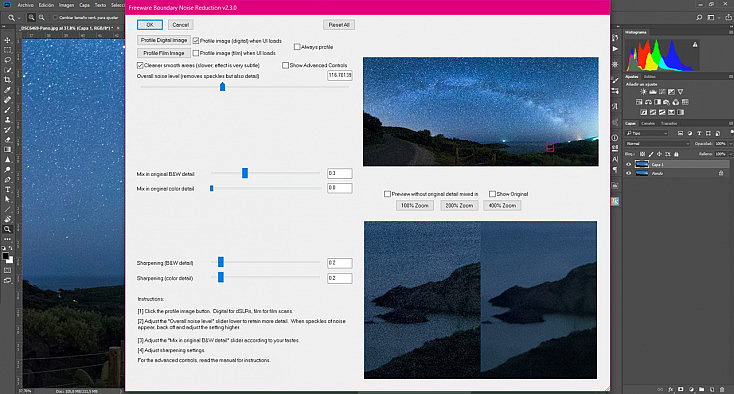
Task: Hide the Fondo layer
Action: pos(629,173)
